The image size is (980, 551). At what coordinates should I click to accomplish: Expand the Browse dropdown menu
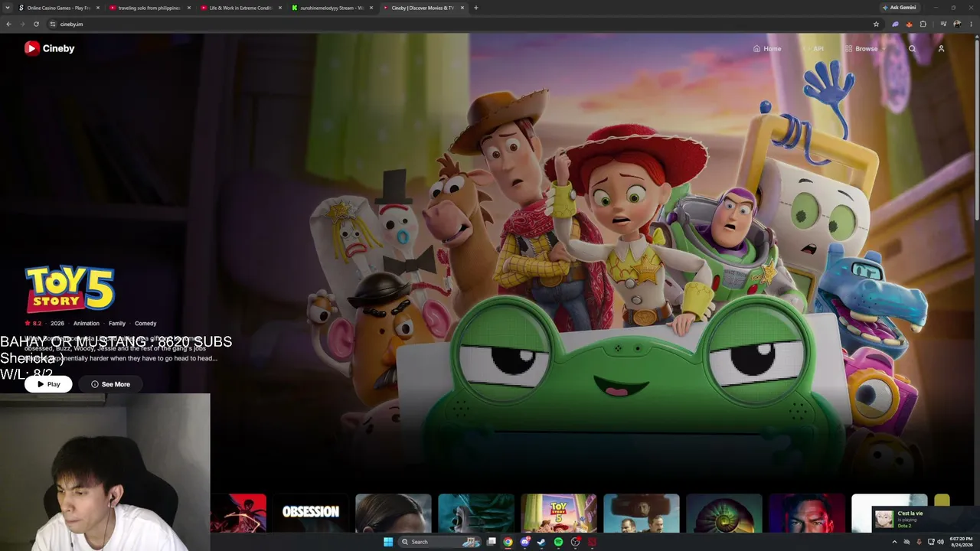(x=865, y=48)
